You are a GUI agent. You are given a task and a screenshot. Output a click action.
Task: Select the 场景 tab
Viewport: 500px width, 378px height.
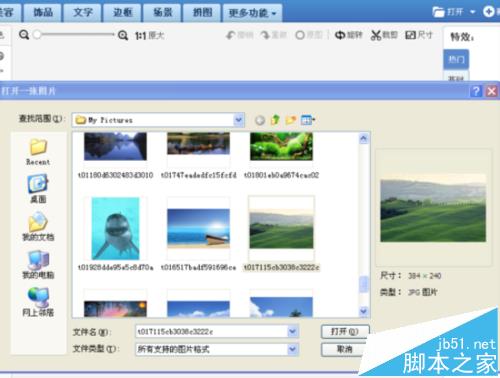point(163,13)
